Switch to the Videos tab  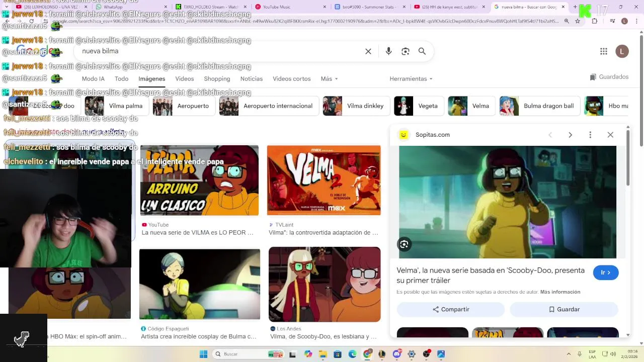tap(185, 79)
